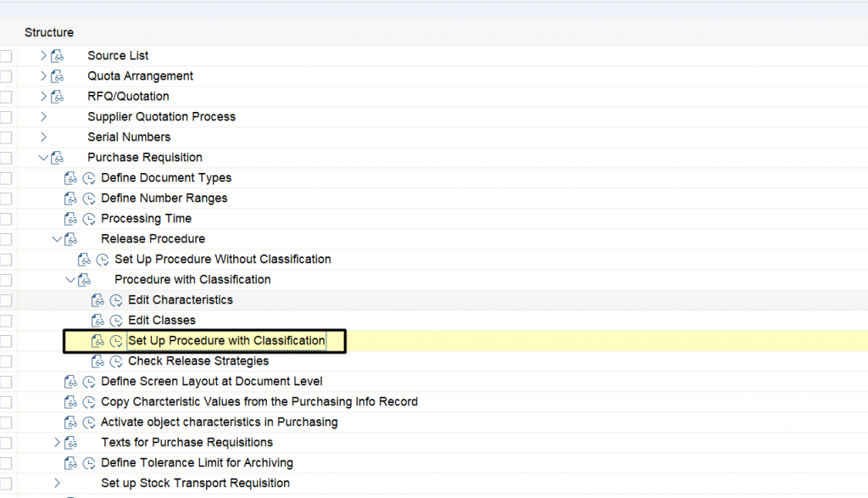Run activity icon for Define Screen Layout at Document Level

tap(89, 382)
